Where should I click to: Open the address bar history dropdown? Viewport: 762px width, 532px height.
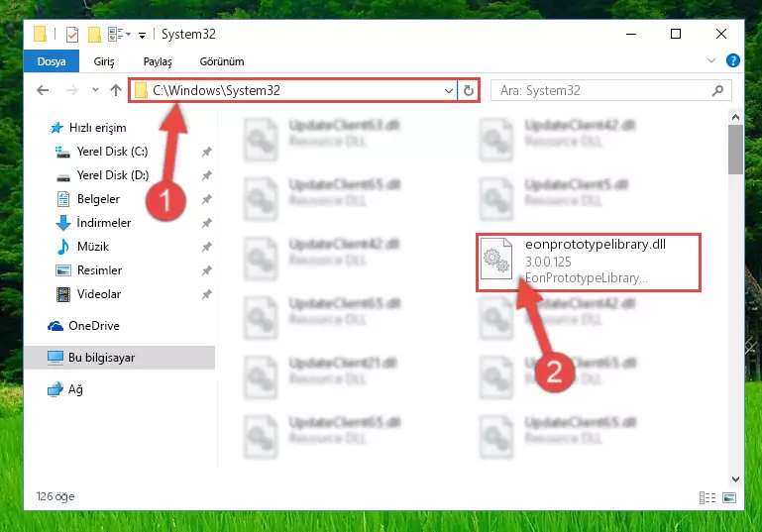coord(449,90)
